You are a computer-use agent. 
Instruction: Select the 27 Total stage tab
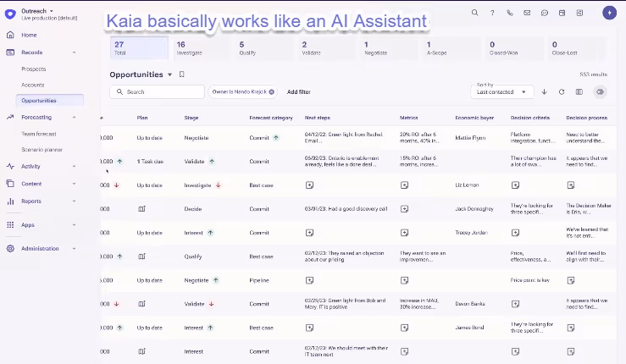click(139, 48)
